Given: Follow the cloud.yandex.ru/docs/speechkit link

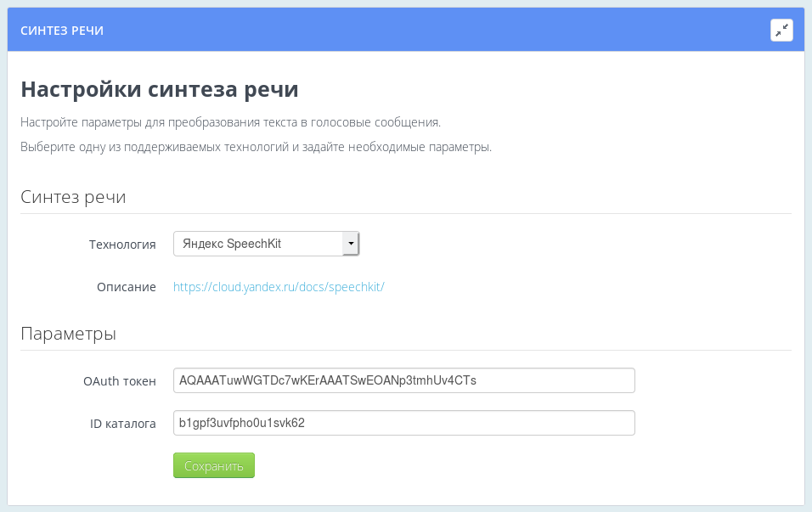Looking at the screenshot, I should 279,287.
